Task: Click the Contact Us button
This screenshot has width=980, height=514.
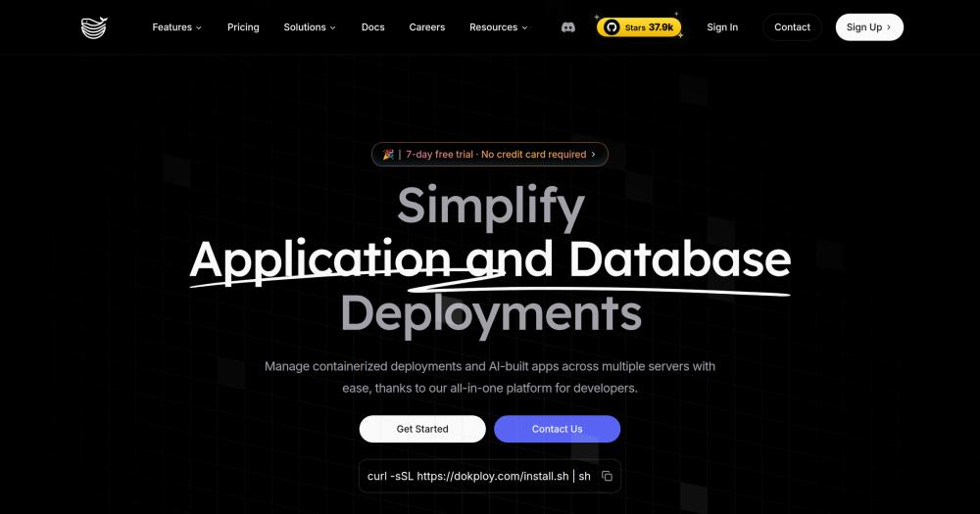Action: click(x=557, y=429)
